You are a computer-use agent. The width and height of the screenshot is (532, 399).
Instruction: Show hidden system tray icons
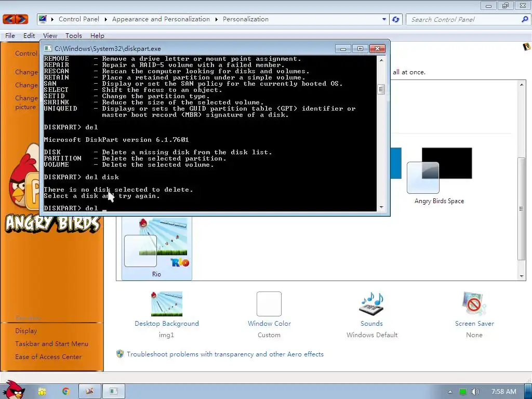coord(450,392)
